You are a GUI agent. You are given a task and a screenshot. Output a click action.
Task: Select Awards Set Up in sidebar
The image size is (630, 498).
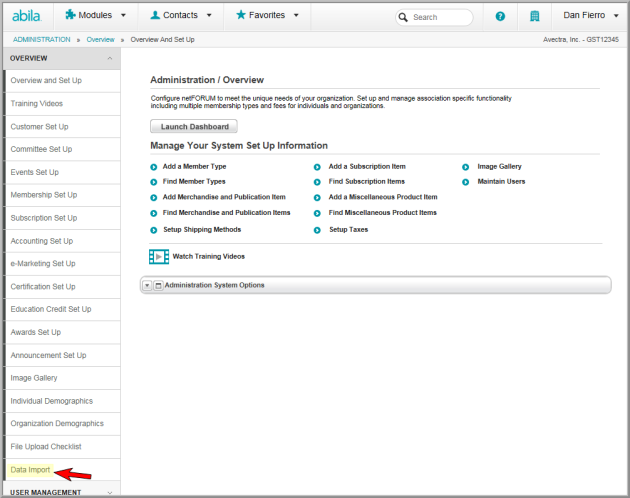(63, 332)
